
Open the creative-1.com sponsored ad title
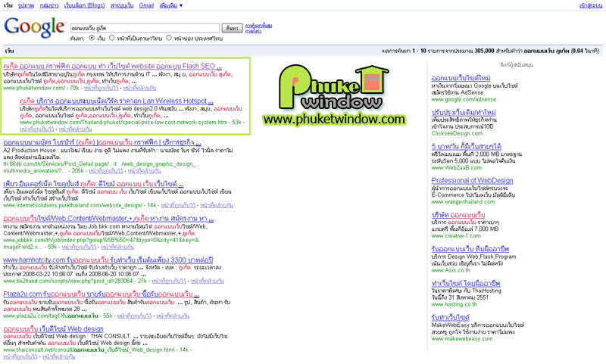coord(458,215)
